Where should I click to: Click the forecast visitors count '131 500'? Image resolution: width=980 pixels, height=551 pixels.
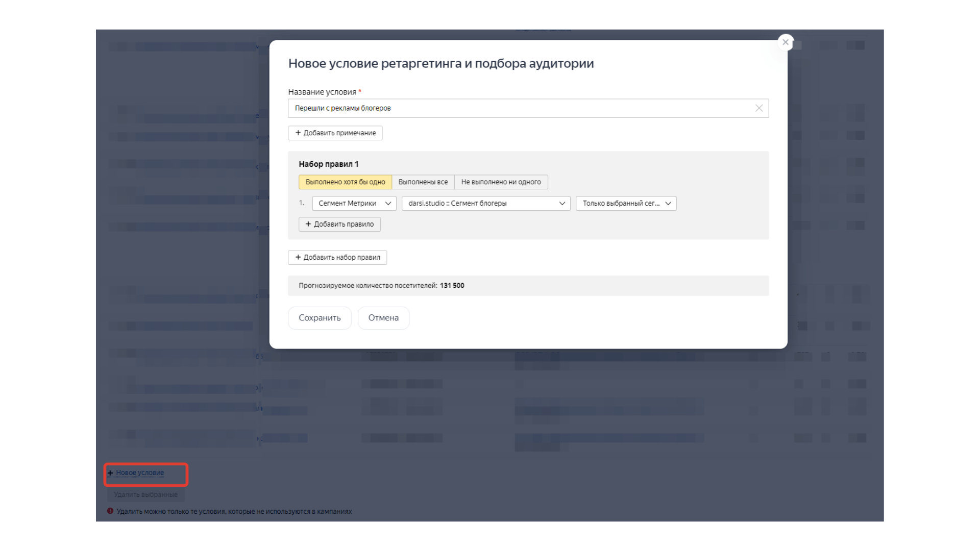point(452,286)
